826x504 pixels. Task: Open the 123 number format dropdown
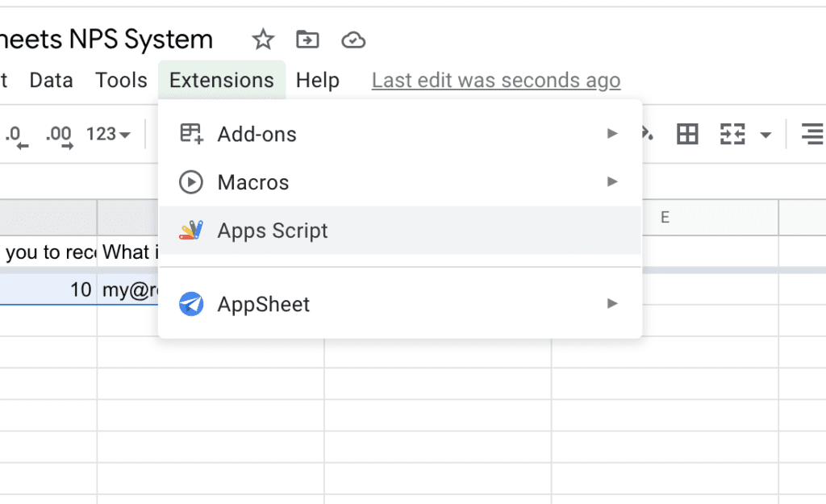(x=108, y=135)
